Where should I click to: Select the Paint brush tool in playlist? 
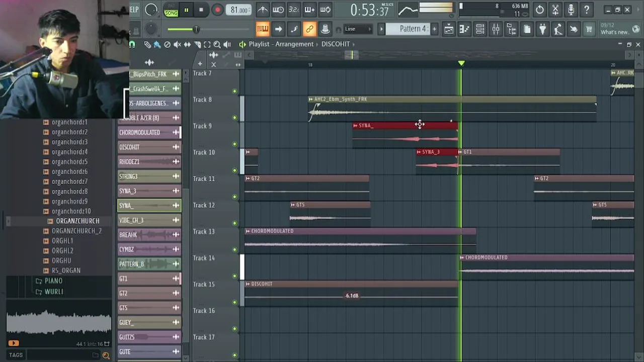pos(157,44)
